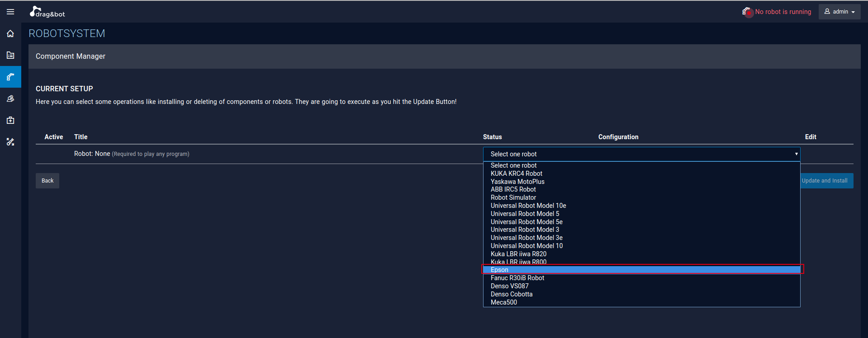Click the drag&bot logo

(47, 12)
